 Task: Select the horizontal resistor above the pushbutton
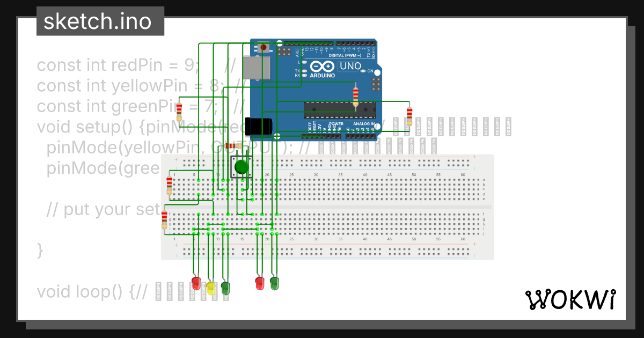coord(233,146)
